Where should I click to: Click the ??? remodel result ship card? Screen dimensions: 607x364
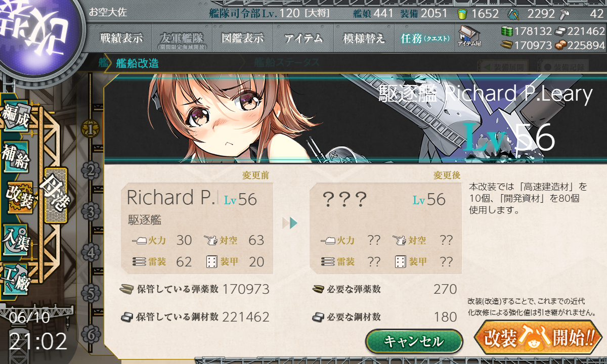(x=385, y=229)
